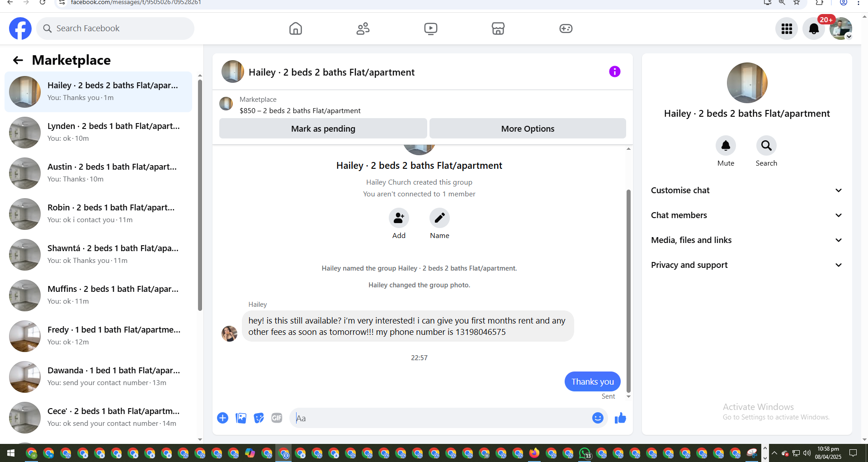This screenshot has width=868, height=462.
Task: Open more actions plus icon in composer
Action: click(222, 418)
